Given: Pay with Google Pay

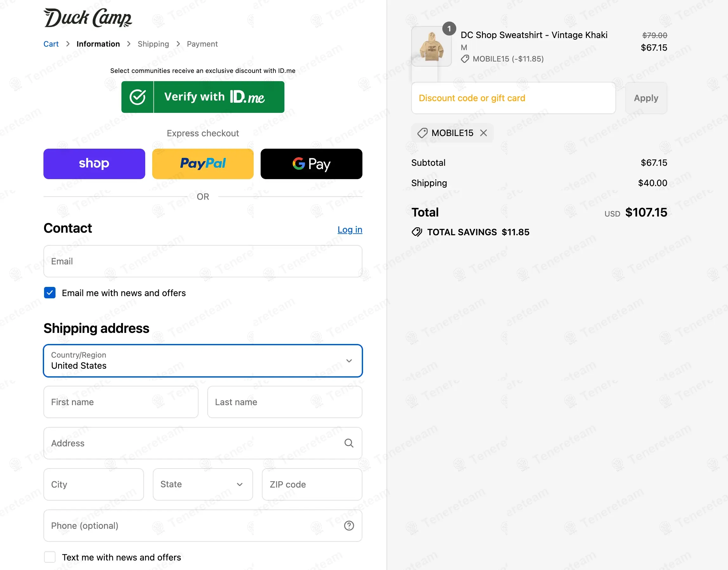Looking at the screenshot, I should point(311,164).
